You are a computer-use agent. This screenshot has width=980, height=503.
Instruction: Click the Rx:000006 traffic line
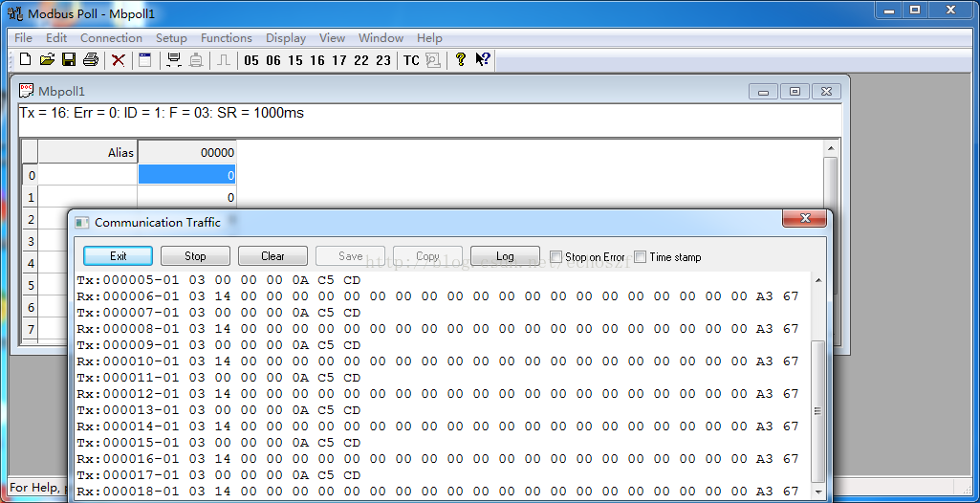(438, 296)
